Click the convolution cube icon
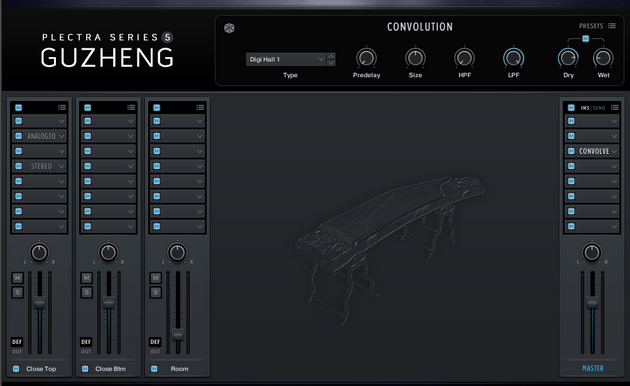 [x=229, y=28]
